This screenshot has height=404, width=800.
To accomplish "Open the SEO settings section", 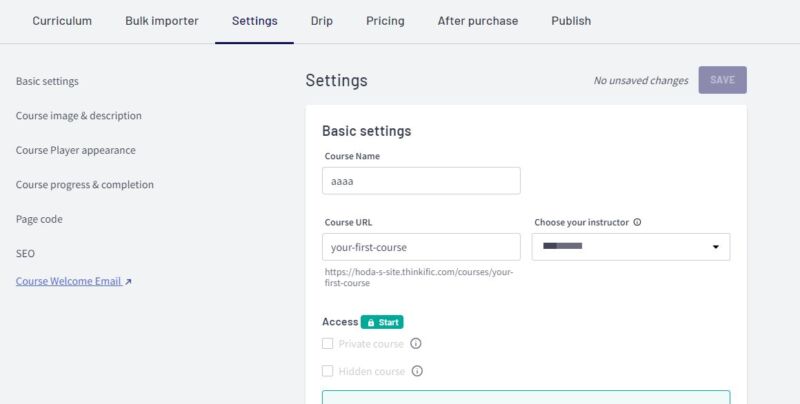I will [x=26, y=254].
